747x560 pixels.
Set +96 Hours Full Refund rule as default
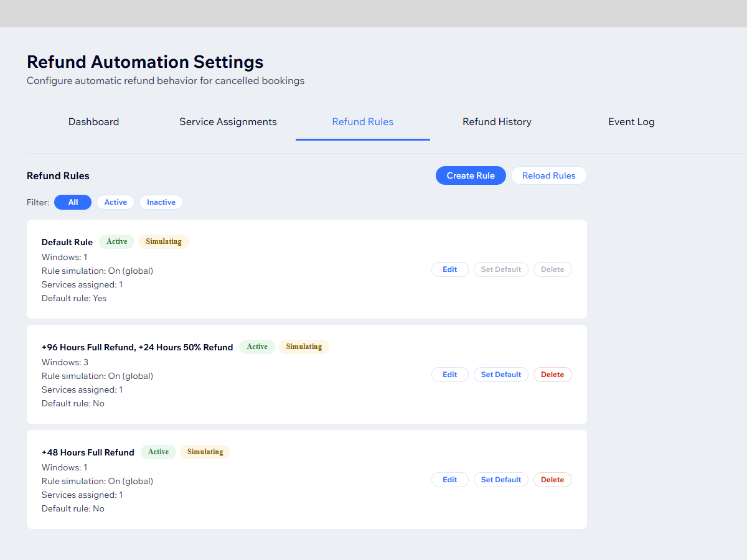(x=501, y=375)
